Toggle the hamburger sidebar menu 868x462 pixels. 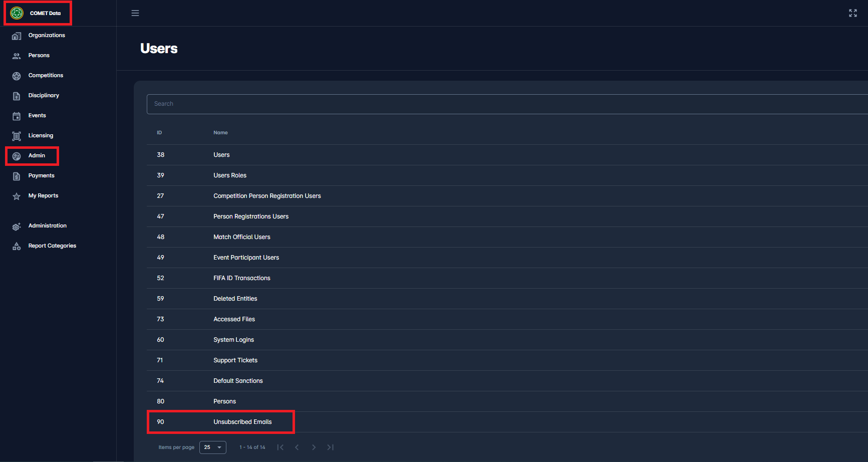point(135,13)
